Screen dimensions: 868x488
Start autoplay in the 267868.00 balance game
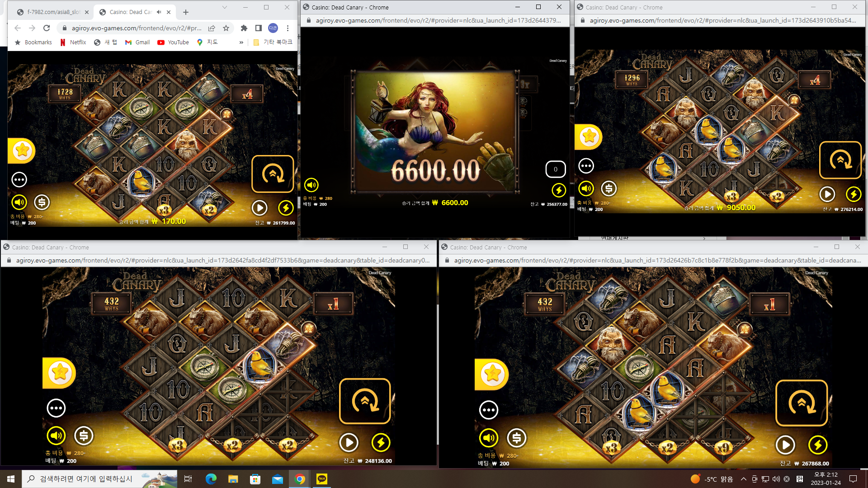click(x=786, y=445)
